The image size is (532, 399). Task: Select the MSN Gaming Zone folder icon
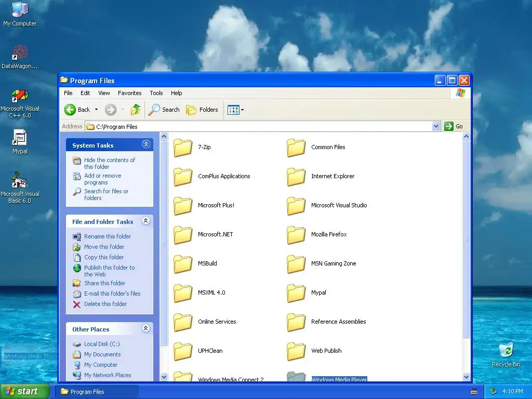pos(296,264)
